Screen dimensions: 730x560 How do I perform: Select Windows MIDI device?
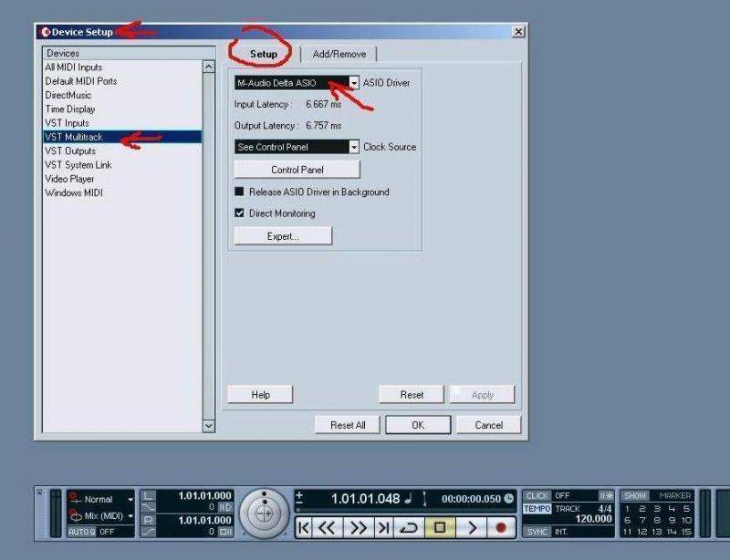tap(122, 193)
